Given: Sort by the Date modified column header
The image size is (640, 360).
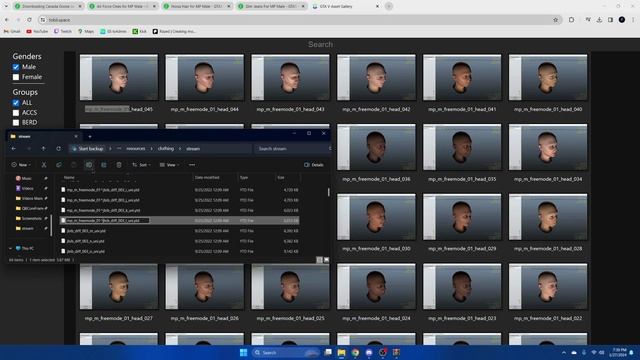Looking at the screenshot, I should pos(207,178).
